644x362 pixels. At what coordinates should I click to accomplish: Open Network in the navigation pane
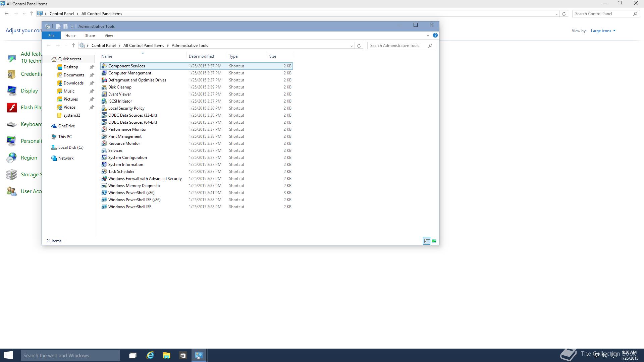tap(66, 158)
